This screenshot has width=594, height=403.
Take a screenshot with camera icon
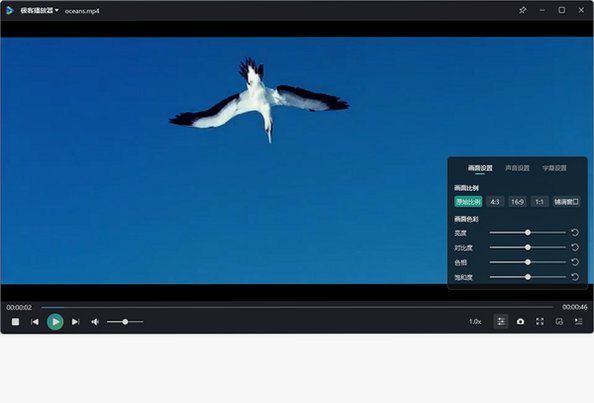click(521, 322)
